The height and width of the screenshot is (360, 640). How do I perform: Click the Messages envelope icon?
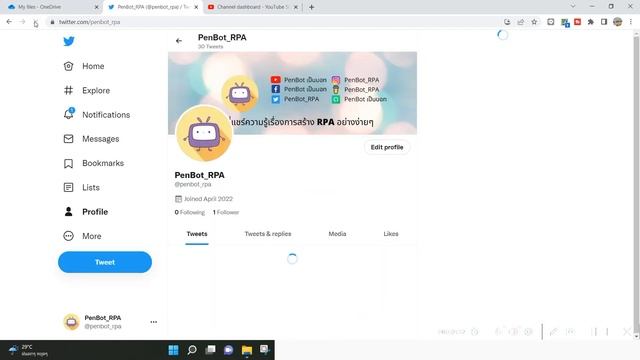tap(69, 139)
